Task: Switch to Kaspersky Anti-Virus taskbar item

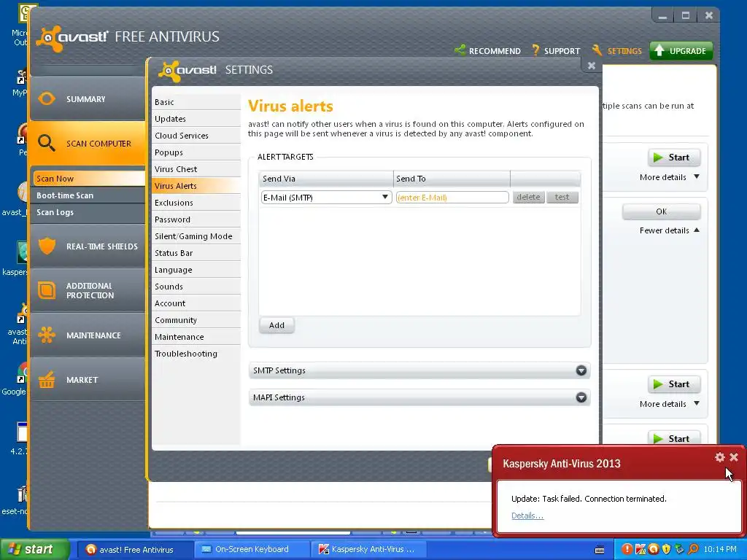Action: 368,549
